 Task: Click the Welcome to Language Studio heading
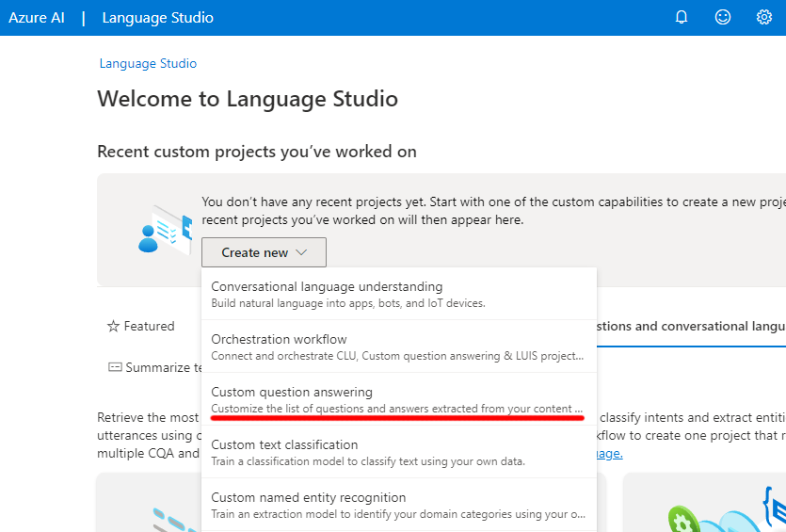pyautogui.click(x=248, y=98)
